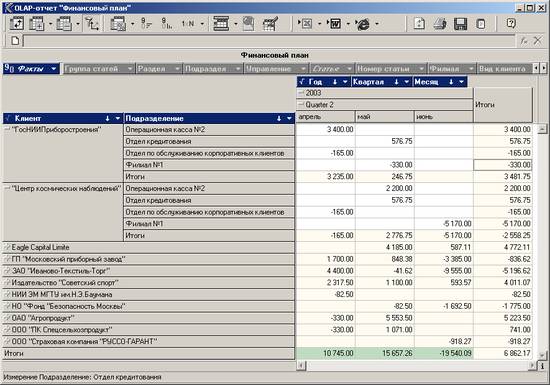Click the 9-0 sort rows icon

coord(146,23)
